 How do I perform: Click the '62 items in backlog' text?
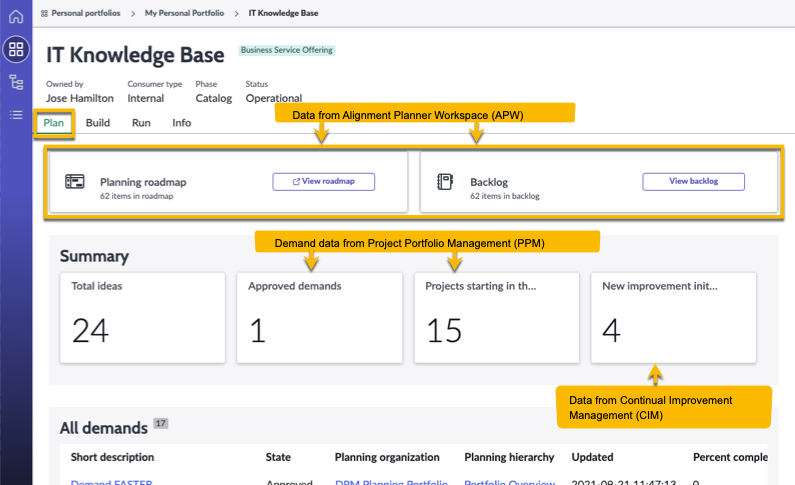pyautogui.click(x=504, y=196)
